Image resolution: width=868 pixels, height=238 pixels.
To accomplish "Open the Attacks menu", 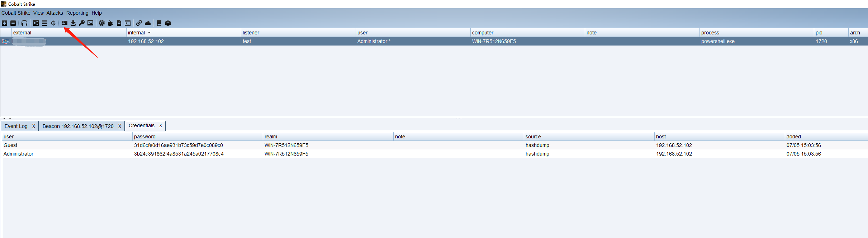I will click(x=54, y=13).
